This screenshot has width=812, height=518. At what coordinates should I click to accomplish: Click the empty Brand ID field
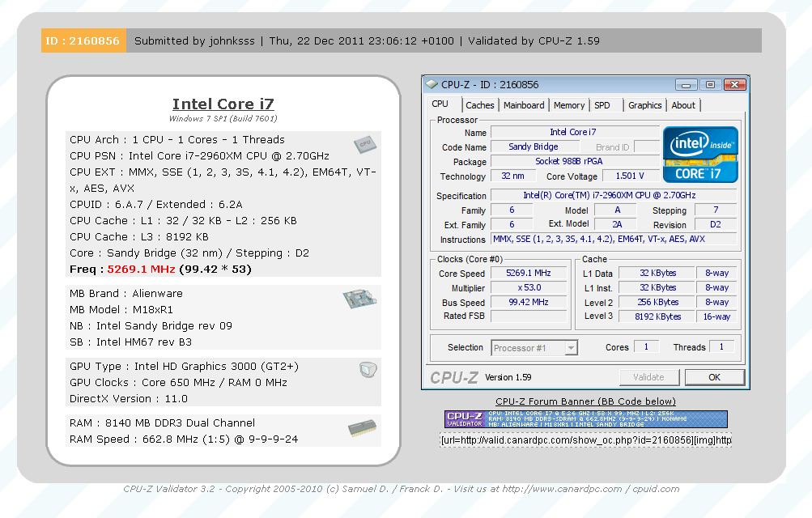[x=646, y=147]
